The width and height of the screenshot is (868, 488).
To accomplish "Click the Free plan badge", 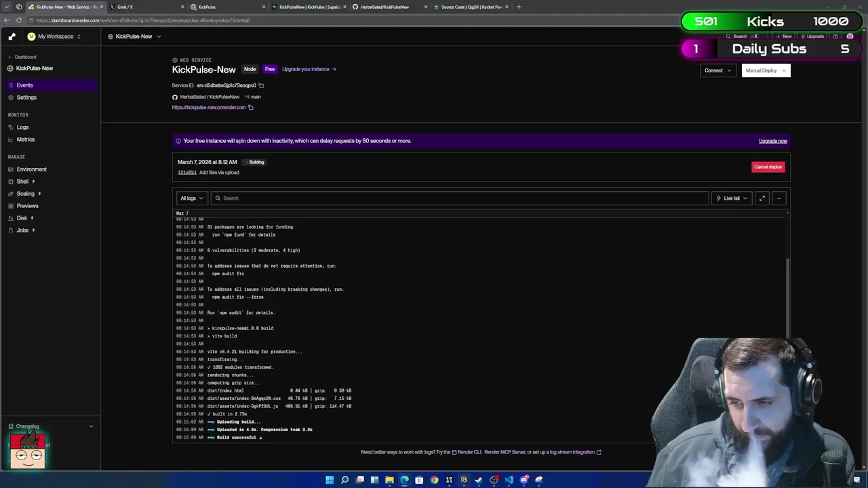I will (270, 69).
